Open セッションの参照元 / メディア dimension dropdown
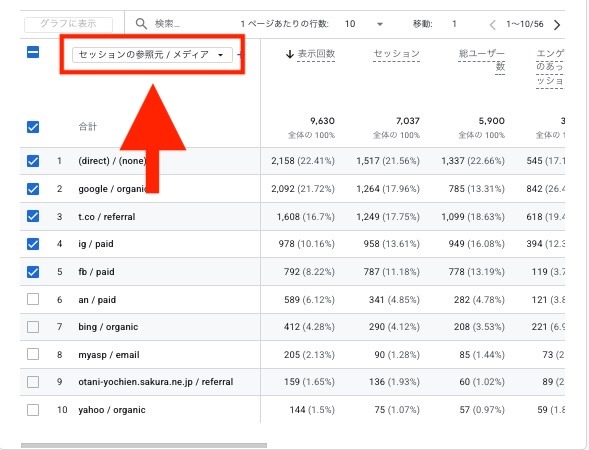The height and width of the screenshot is (450, 589). (x=152, y=55)
